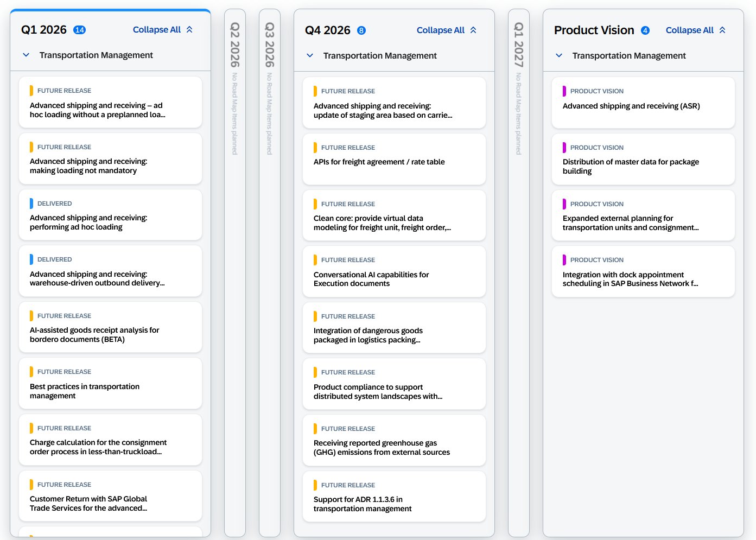
Task: Open 'Advanced shipping and receiving (ASR)' vision card
Action: pyautogui.click(x=643, y=103)
